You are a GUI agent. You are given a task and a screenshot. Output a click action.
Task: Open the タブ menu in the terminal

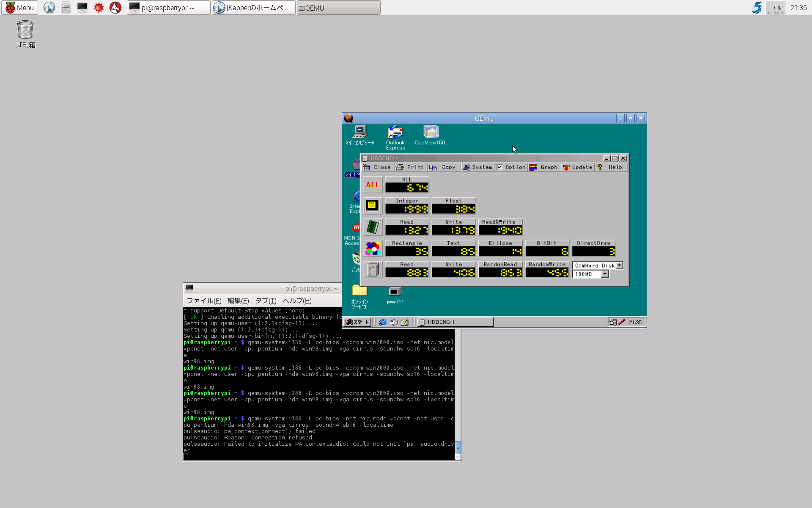tap(266, 301)
